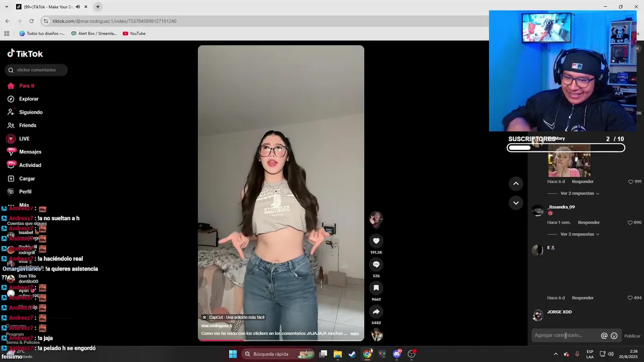
Task: Open the YouTube bookmark
Action: click(134, 34)
